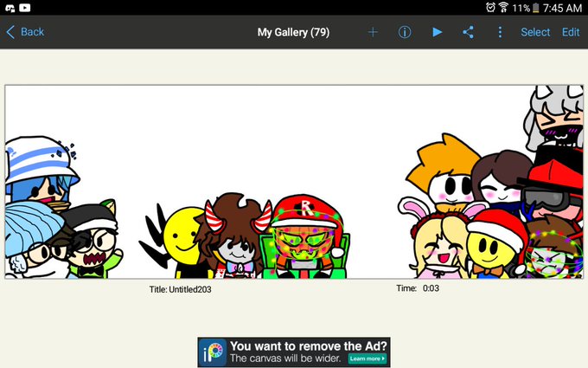Tap Select in the gallery toolbar

tap(535, 32)
